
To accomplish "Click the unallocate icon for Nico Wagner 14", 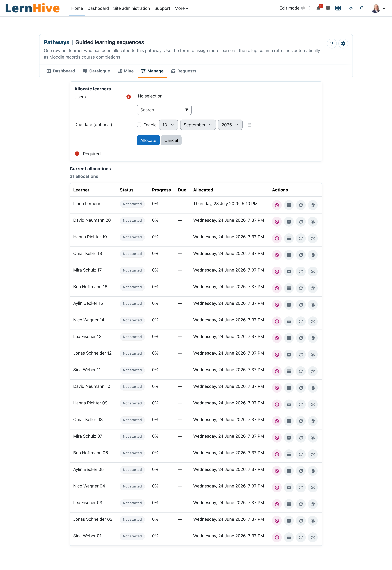I will coord(277,321).
